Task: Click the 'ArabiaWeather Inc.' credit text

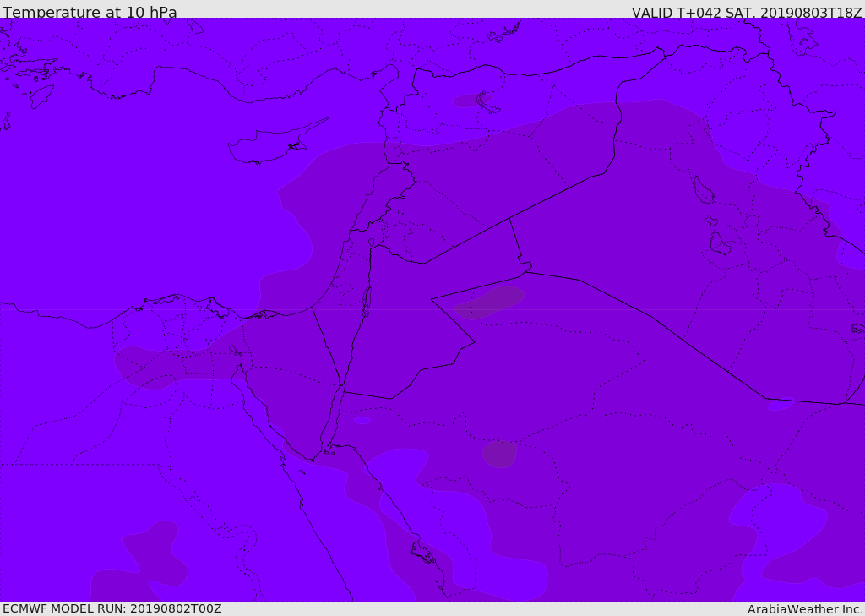Action: 804,609
